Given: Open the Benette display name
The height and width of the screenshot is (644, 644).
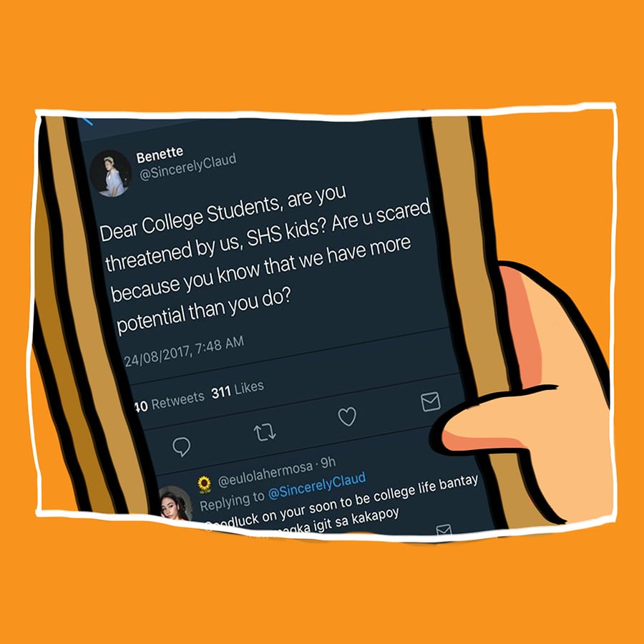Looking at the screenshot, I should point(160,154).
